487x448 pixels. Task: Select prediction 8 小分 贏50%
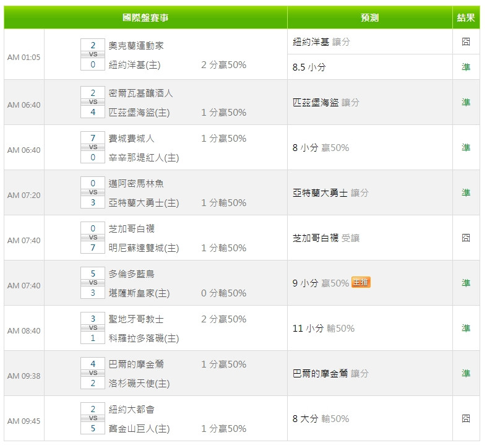pos(321,147)
